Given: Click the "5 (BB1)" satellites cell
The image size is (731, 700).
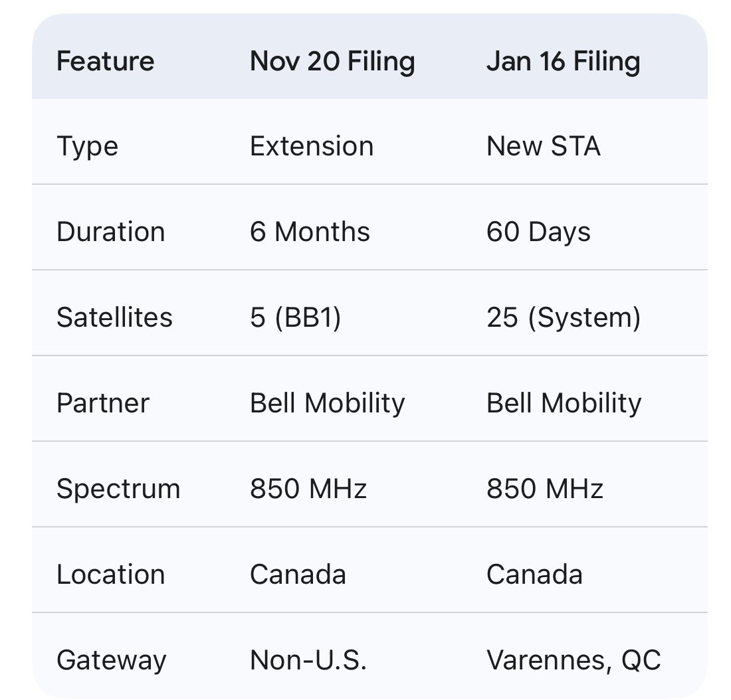Looking at the screenshot, I should tap(295, 317).
